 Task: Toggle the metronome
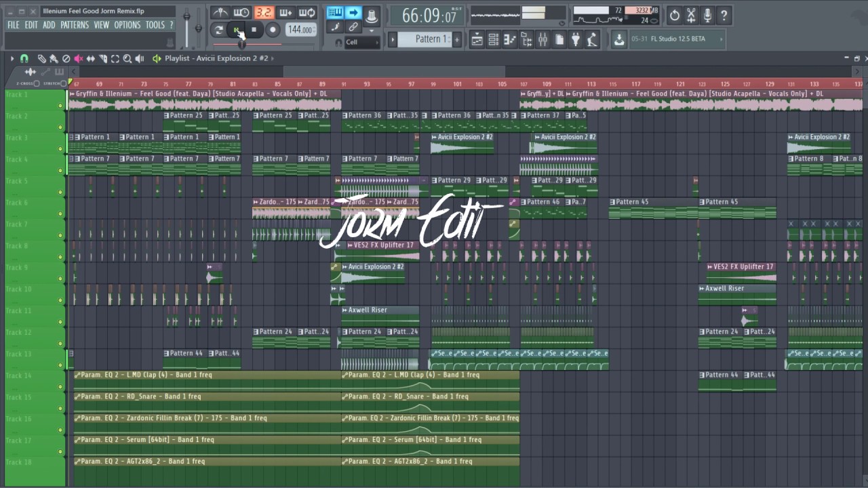tap(219, 12)
